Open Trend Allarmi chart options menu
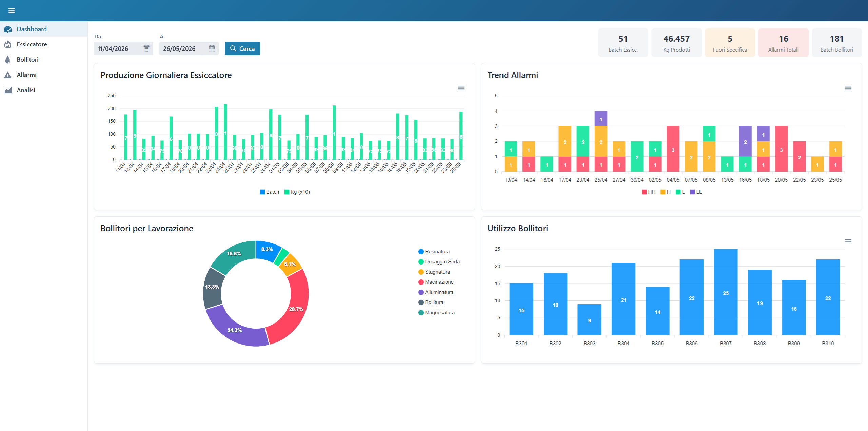This screenshot has height=431, width=868. (848, 88)
